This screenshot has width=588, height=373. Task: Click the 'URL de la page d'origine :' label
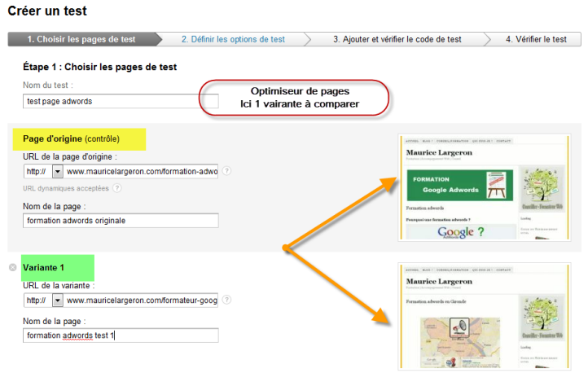[x=70, y=156]
